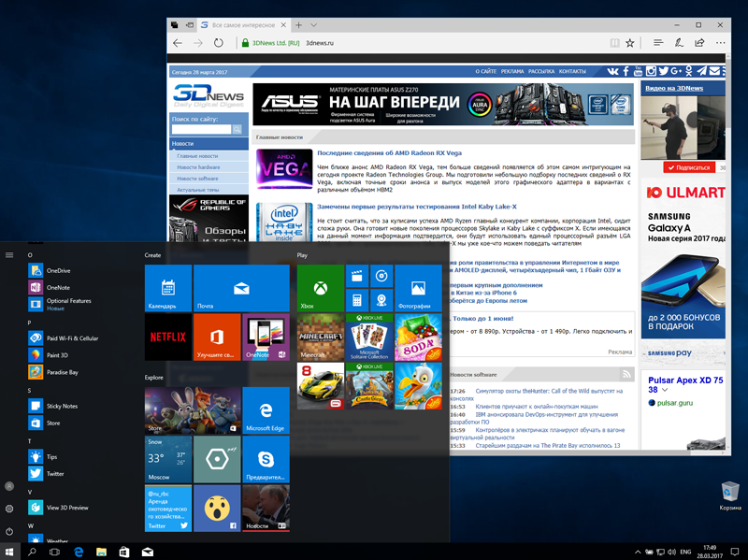Open Edge 'More' ellipsis menu
The width and height of the screenshot is (748, 560).
coord(720,43)
